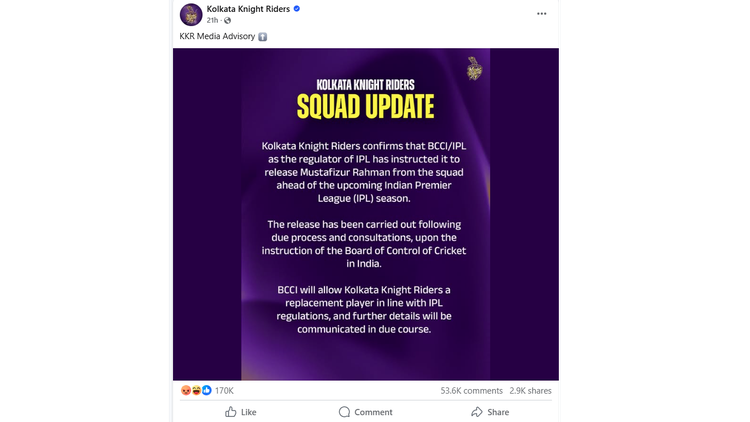Image resolution: width=750 pixels, height=422 pixels.
Task: Click the KKR Media Advisory caption text
Action: 217,37
